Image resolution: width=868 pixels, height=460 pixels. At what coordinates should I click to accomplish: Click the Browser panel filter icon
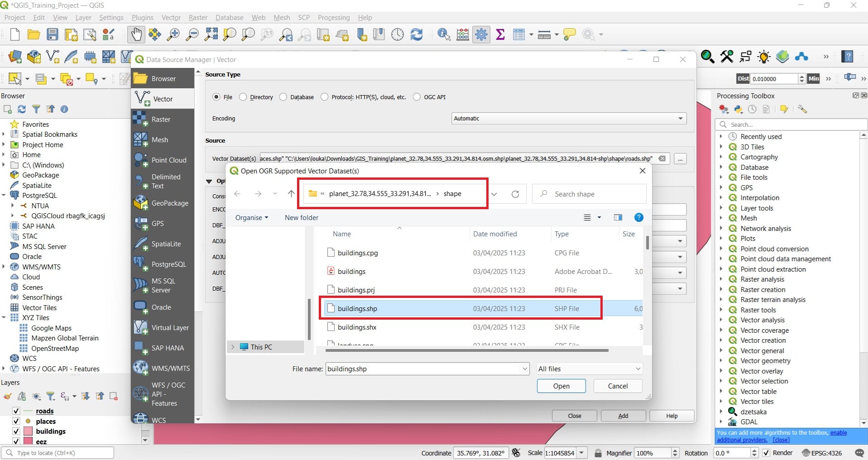36,109
